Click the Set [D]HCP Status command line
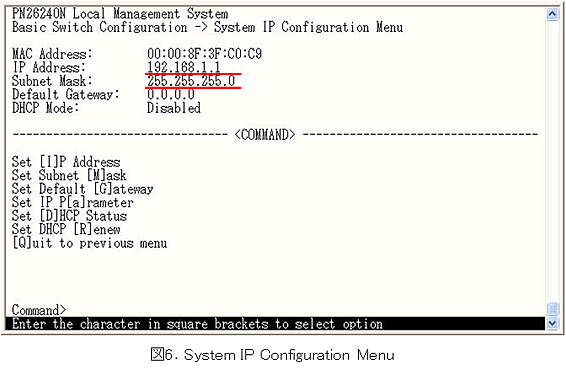 click(x=69, y=216)
